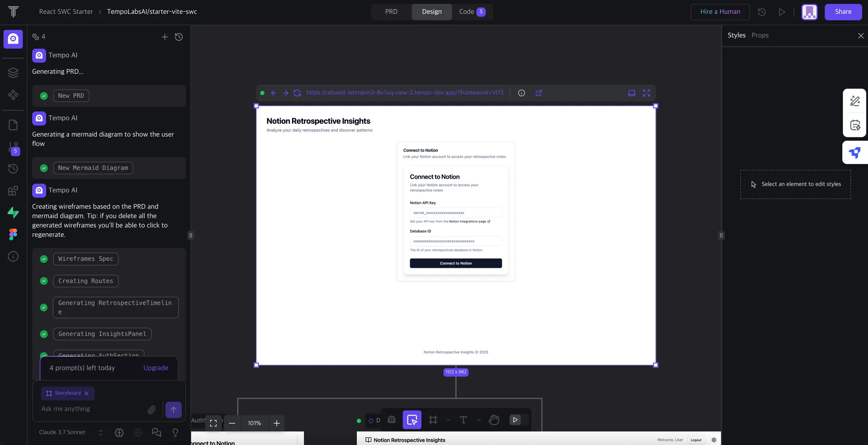Open version history icon in top bar
The image size is (868, 445).
(762, 12)
